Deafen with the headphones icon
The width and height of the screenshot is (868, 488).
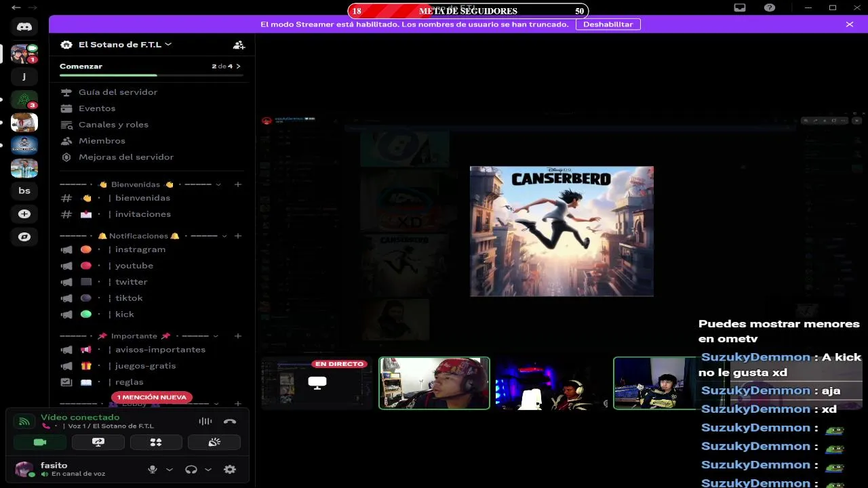(x=191, y=469)
